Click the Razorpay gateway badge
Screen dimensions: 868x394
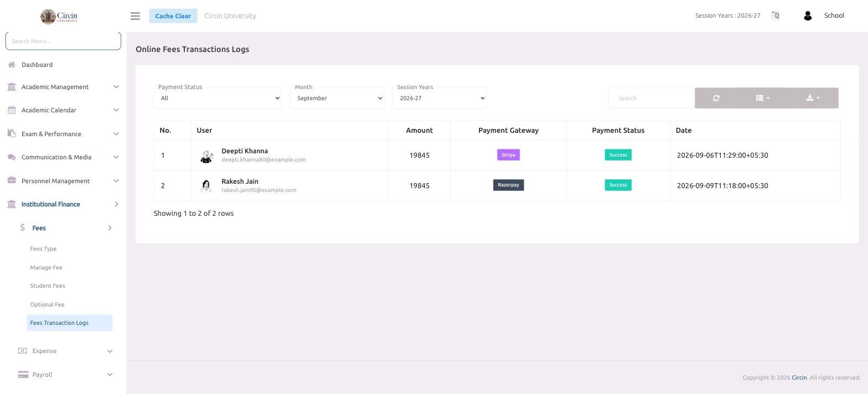point(508,185)
